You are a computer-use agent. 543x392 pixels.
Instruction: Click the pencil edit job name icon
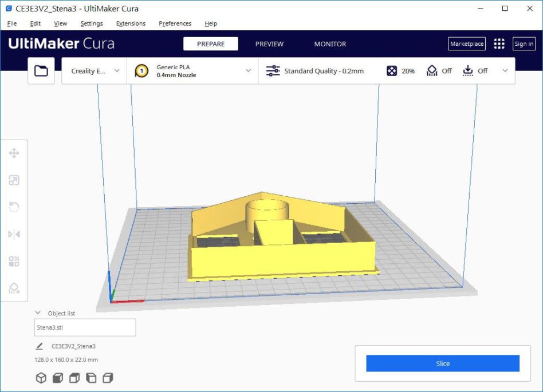click(40, 346)
